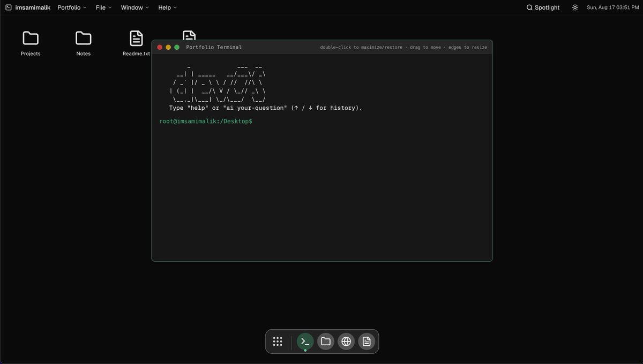Screen dimensions: 643x364
Task: Open Spotlight search
Action: click(x=543, y=7)
